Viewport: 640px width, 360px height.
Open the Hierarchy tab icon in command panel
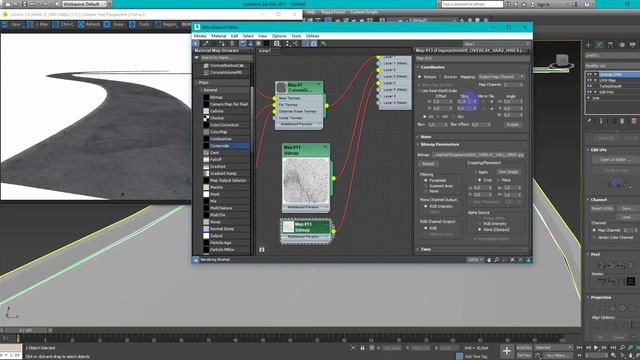pos(610,45)
